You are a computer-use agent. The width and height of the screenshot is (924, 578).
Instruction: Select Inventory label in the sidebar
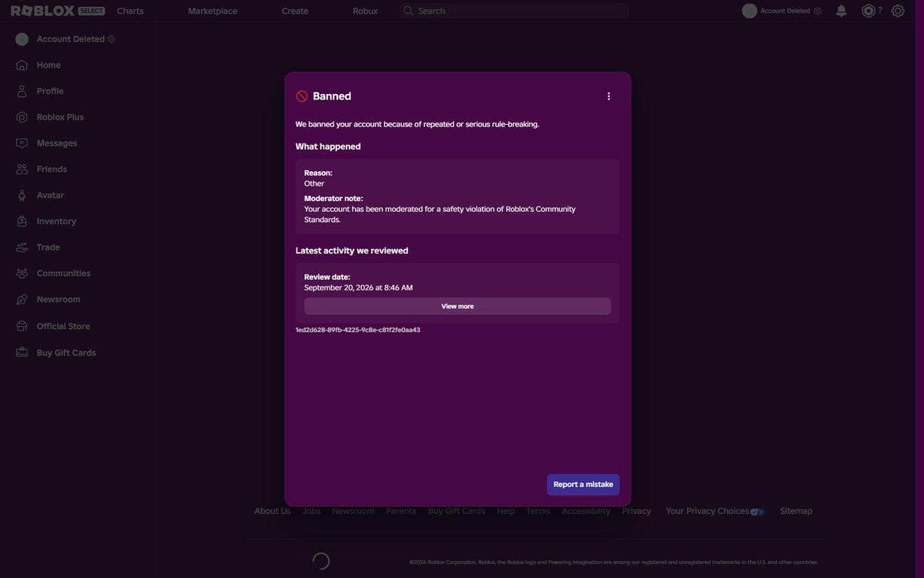tap(56, 221)
